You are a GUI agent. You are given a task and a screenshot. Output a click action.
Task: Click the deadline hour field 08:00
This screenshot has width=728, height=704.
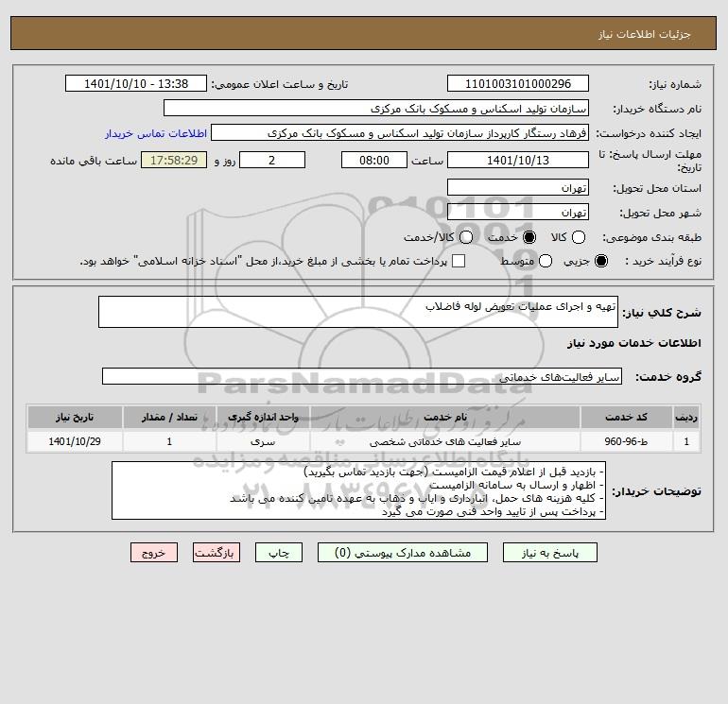click(374, 160)
